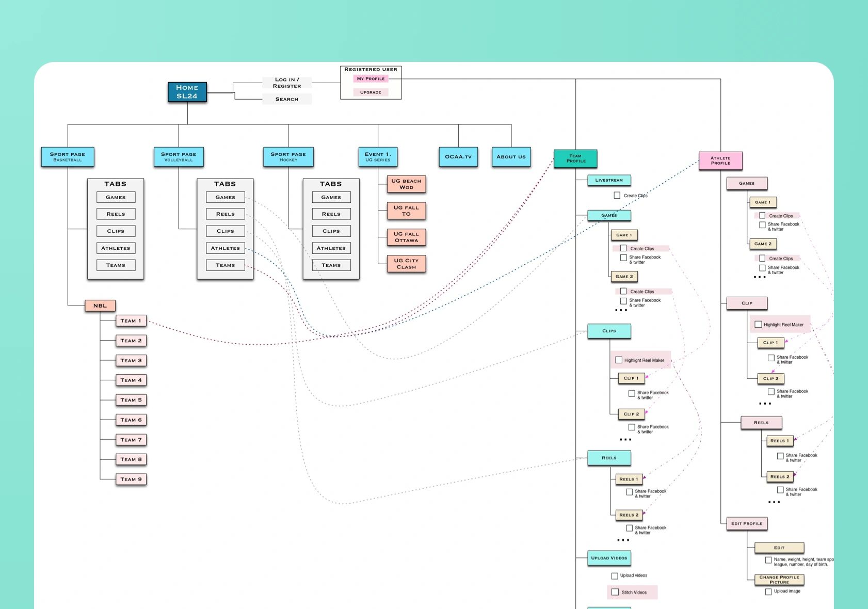Select the Team 5 node
The image size is (868, 609).
pos(131,400)
